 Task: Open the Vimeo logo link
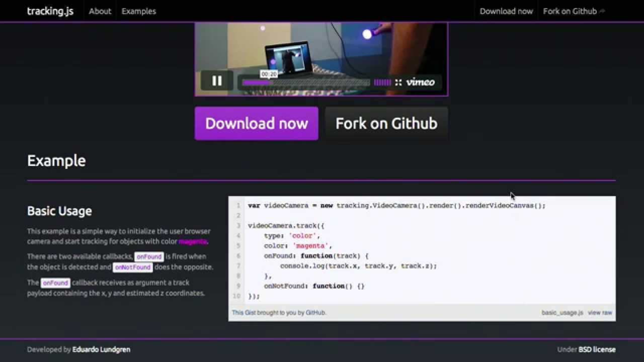tap(420, 82)
